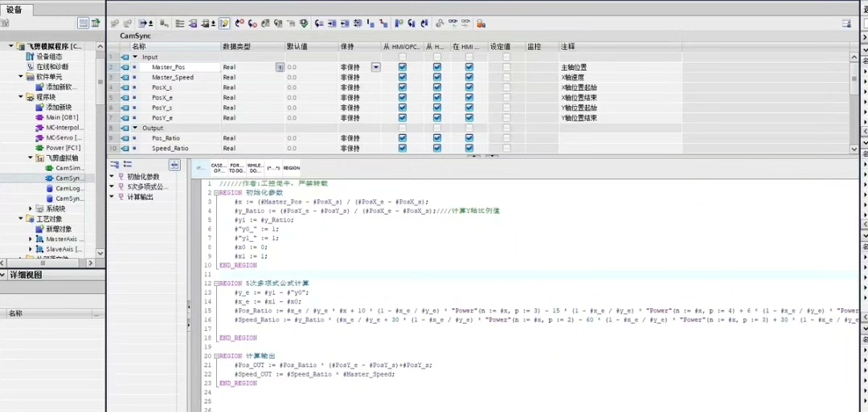Click 数据类型 column header
This screenshot has width=868, height=412.
(x=253, y=47)
